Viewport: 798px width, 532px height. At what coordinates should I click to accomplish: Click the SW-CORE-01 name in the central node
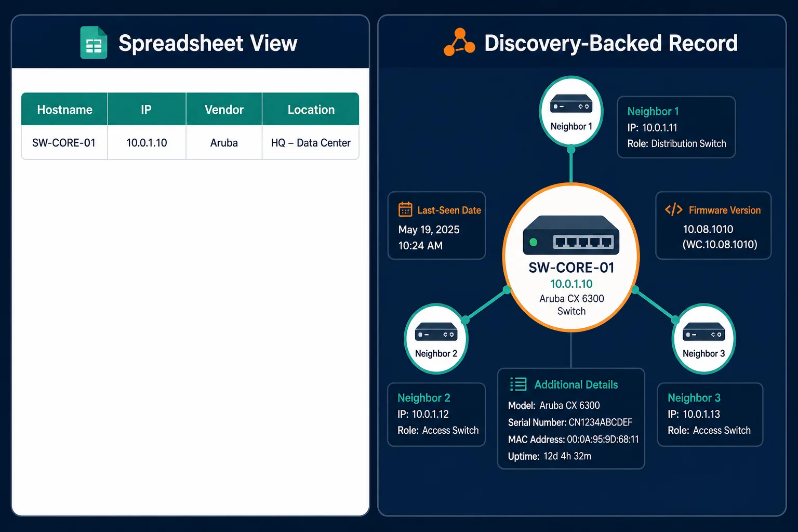(571, 268)
